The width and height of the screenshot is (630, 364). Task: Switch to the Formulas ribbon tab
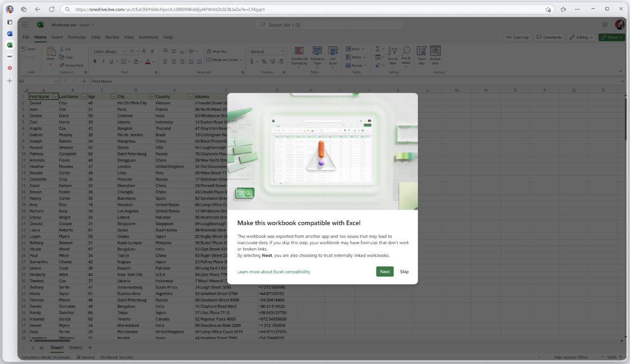[77, 37]
